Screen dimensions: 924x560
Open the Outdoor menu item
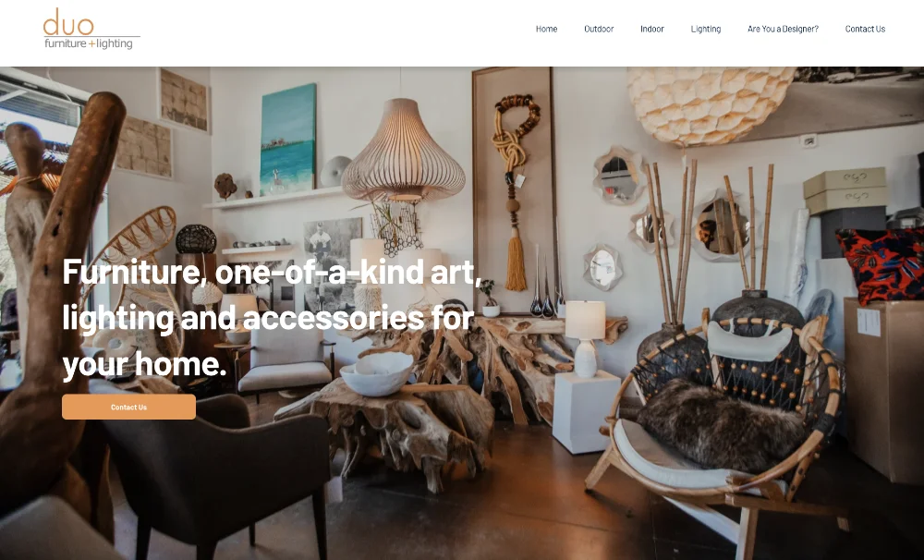[599, 29]
